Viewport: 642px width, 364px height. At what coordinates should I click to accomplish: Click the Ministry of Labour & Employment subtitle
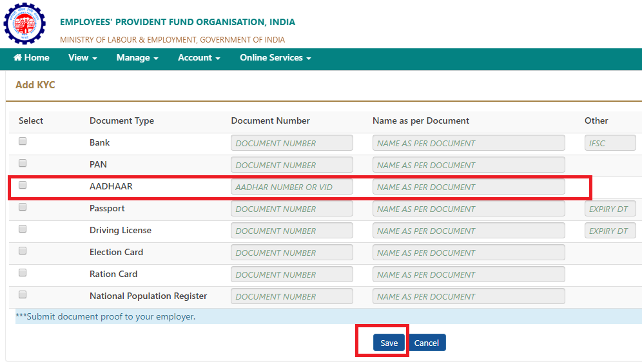(x=172, y=40)
